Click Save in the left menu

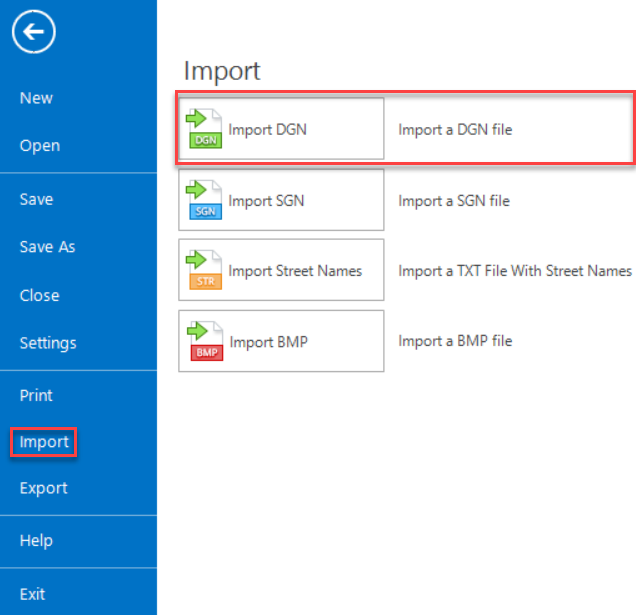pos(36,199)
